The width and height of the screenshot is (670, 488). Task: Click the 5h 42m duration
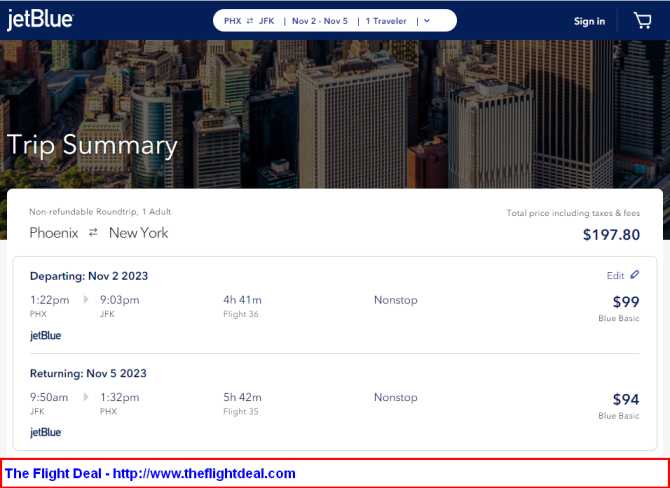point(242,397)
